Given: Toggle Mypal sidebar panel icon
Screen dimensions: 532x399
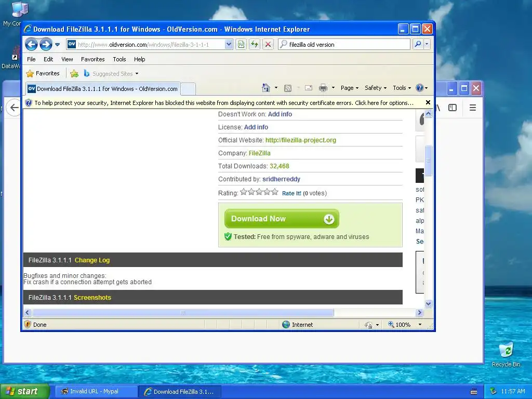Looking at the screenshot, I should 453,108.
